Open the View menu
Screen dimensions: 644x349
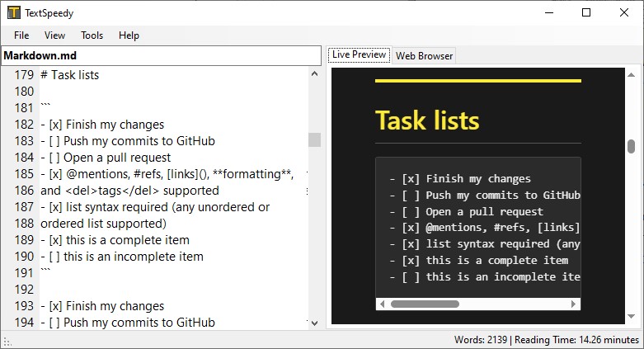pyautogui.click(x=54, y=35)
